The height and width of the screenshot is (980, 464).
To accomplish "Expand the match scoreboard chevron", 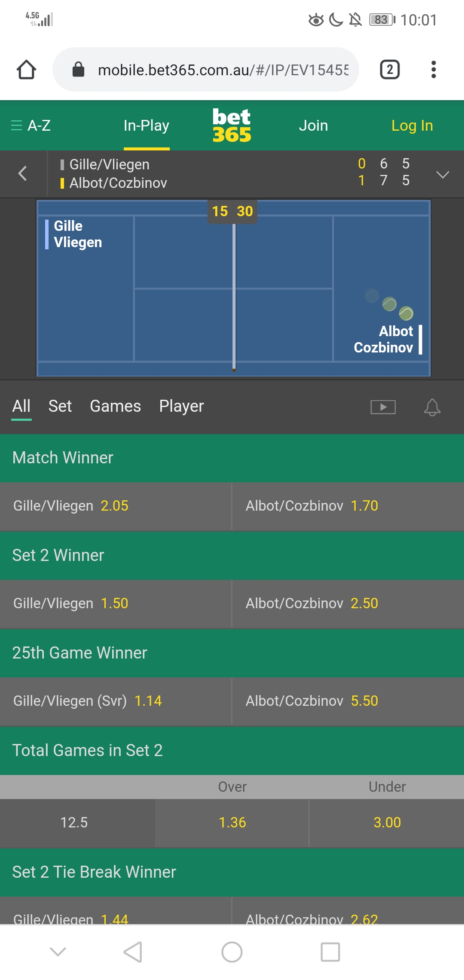I will tap(443, 174).
